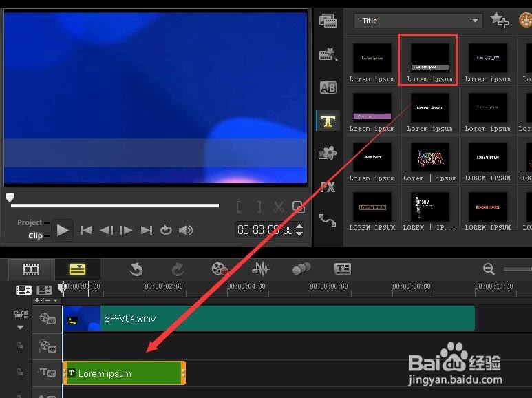This screenshot has height=398, width=532.
Task: Toggle ripple editing lock for Overlay Track
Action: point(20,346)
